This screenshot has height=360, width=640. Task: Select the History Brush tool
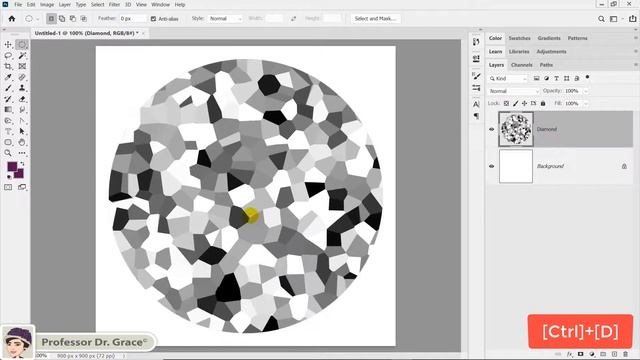[8, 99]
